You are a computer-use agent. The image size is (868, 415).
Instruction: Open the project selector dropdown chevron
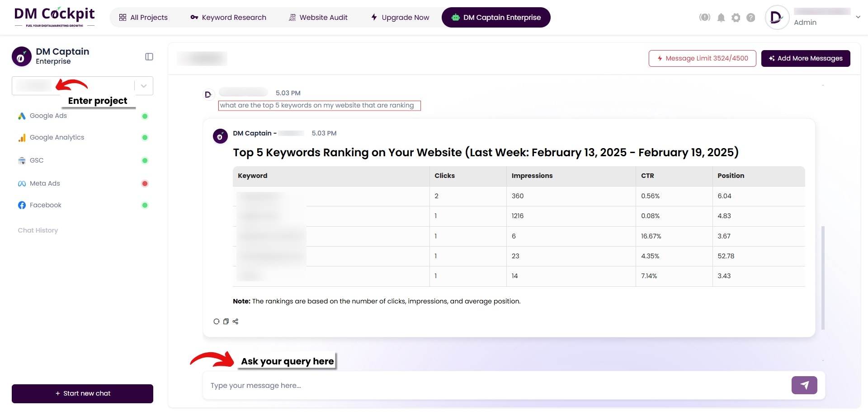pos(144,86)
